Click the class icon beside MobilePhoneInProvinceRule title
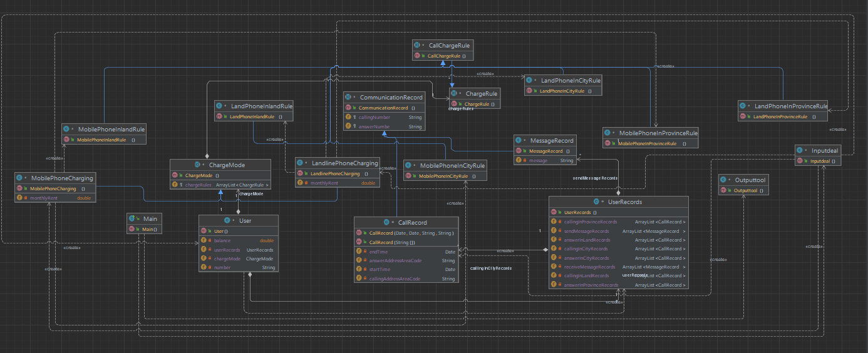 tap(607, 133)
